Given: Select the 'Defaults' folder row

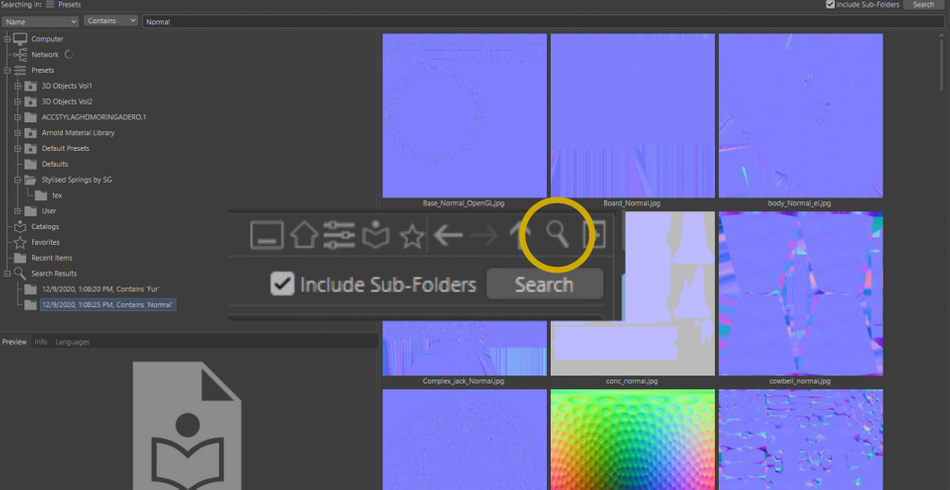Looking at the screenshot, I should tap(55, 164).
